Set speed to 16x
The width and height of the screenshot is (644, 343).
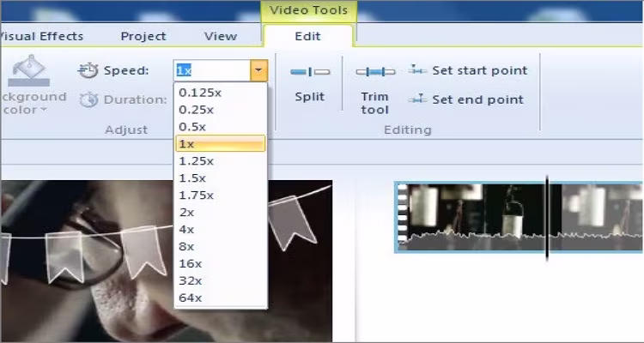click(221, 263)
